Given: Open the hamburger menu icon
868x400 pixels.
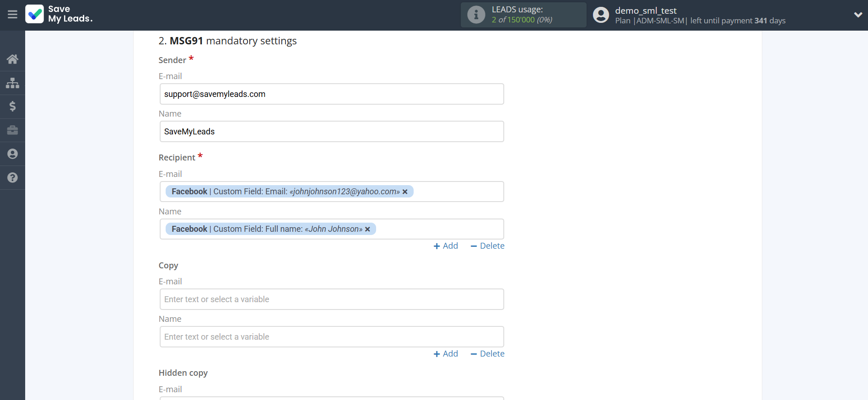Looking at the screenshot, I should tap(12, 15).
